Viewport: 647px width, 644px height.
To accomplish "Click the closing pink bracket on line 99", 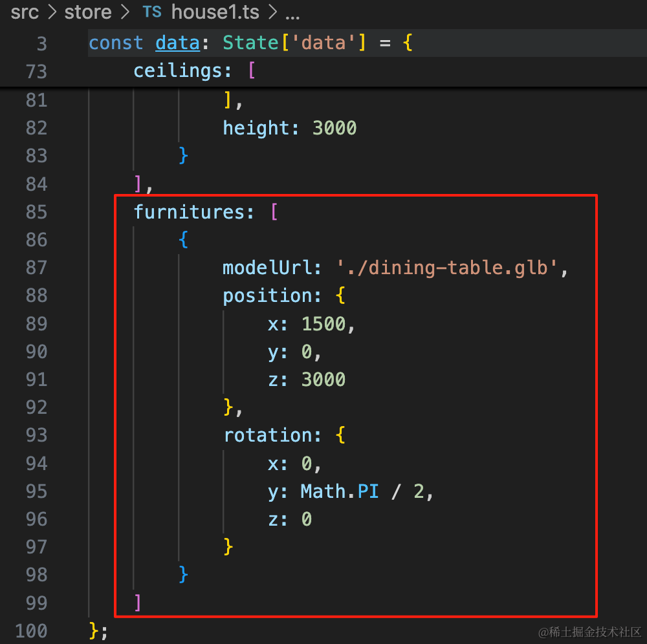I will (x=138, y=603).
